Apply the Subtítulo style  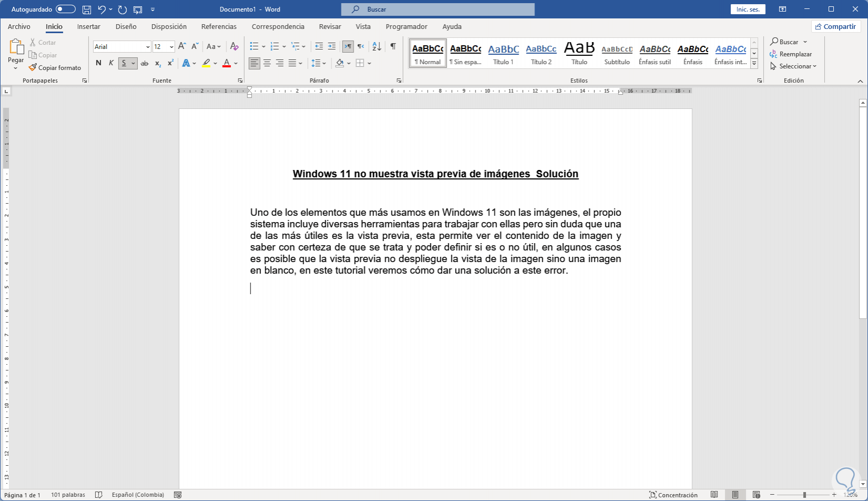pos(617,53)
